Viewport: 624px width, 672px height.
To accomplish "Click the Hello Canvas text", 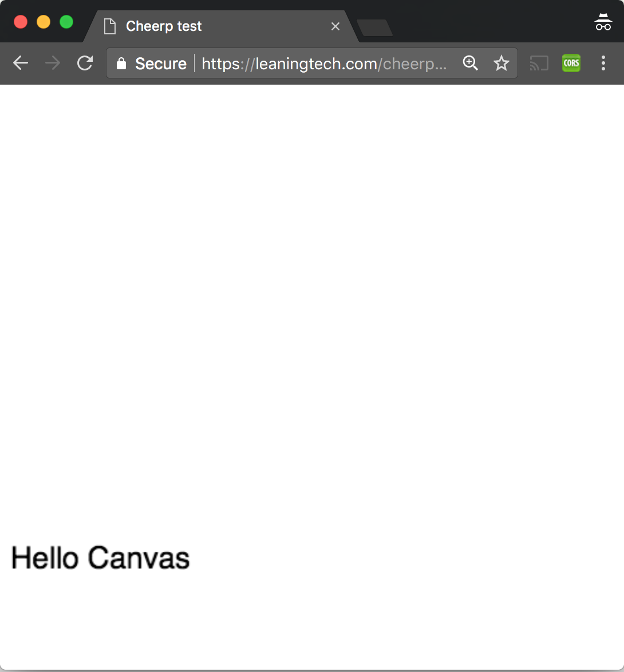I will pyautogui.click(x=100, y=558).
